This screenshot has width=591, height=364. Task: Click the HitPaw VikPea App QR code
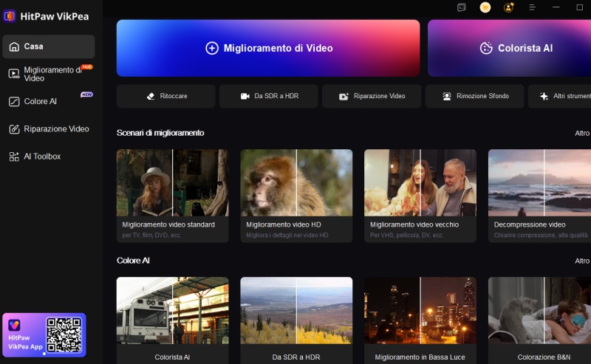click(64, 334)
